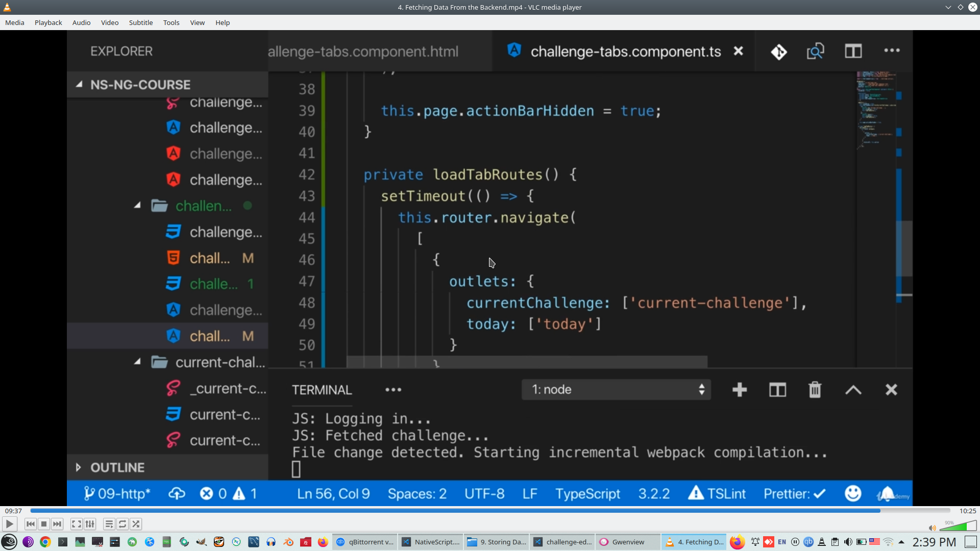
Task: Show the playlist panel
Action: (x=109, y=524)
